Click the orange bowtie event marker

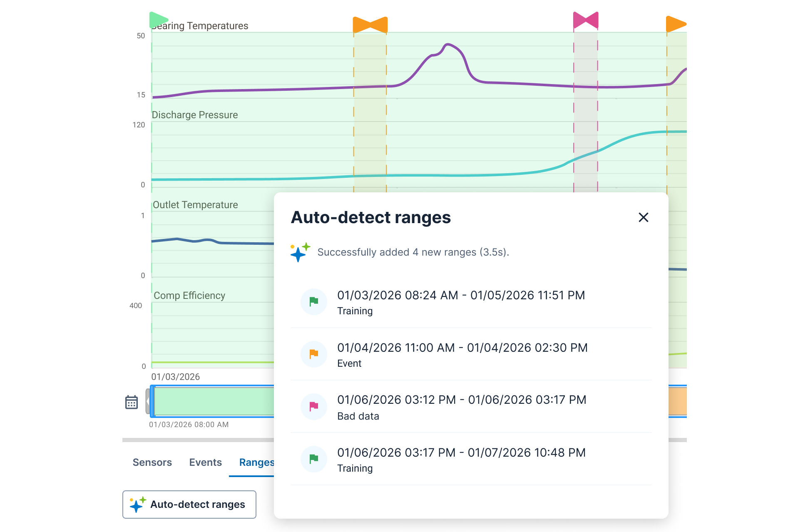(370, 25)
